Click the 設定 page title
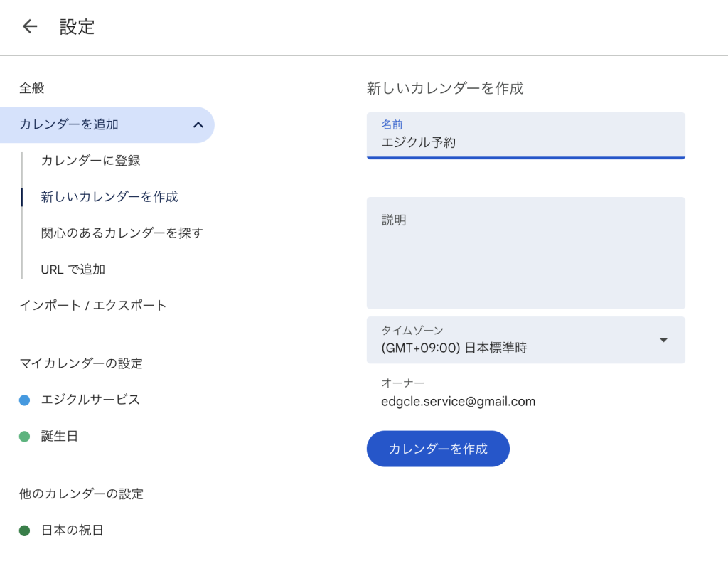Viewport: 728px width, 576px height. click(77, 27)
